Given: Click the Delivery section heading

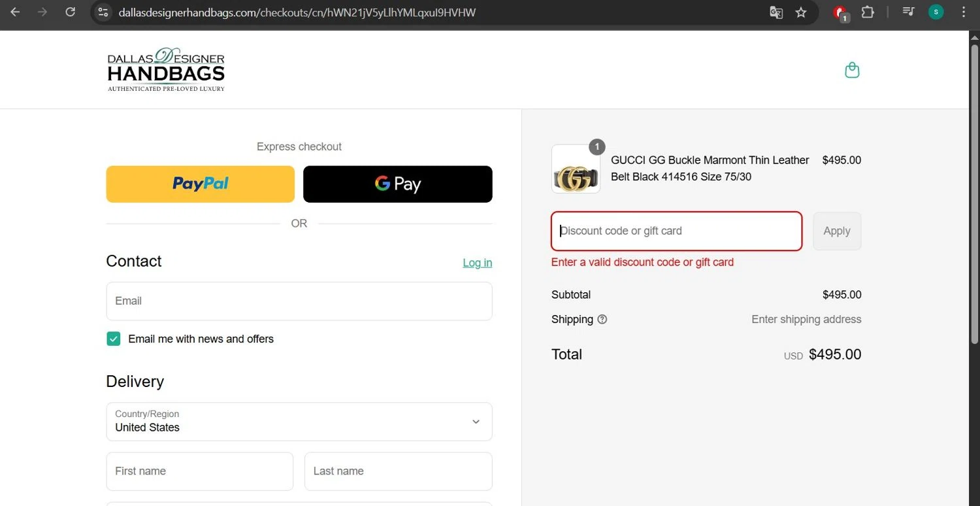Looking at the screenshot, I should point(135,382).
